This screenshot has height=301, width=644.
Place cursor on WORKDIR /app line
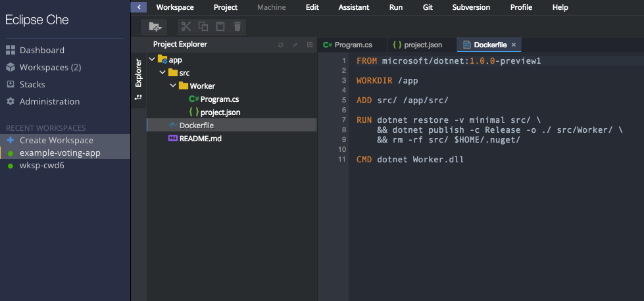point(387,80)
